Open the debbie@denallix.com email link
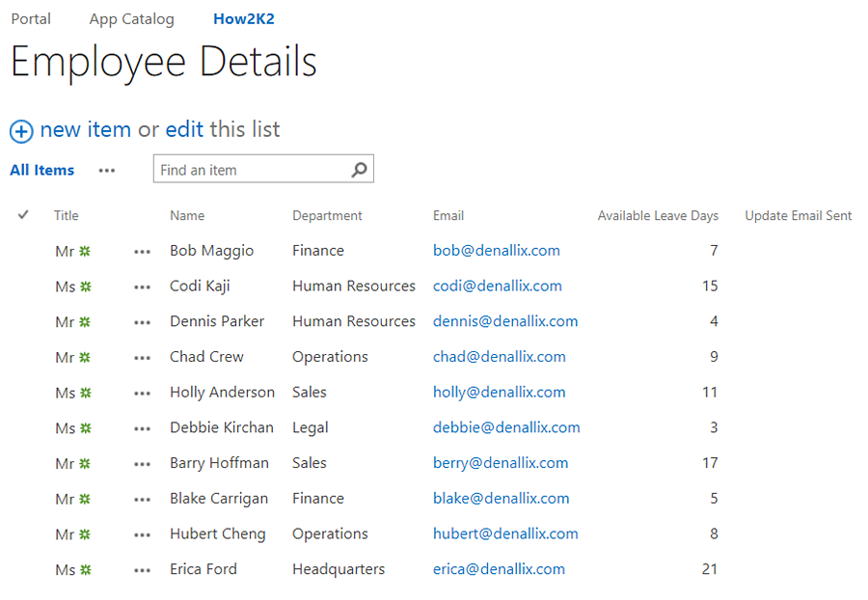This screenshot has width=868, height=600. [x=506, y=428]
